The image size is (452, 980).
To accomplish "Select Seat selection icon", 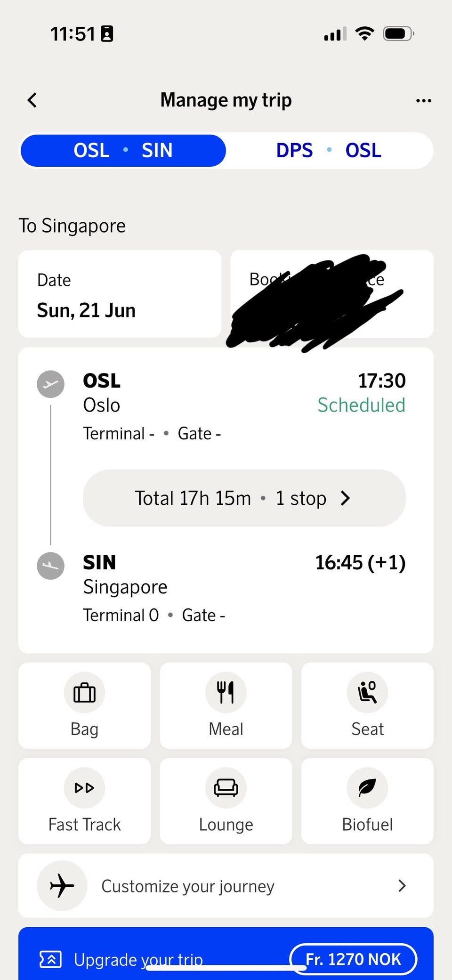I will tap(367, 692).
